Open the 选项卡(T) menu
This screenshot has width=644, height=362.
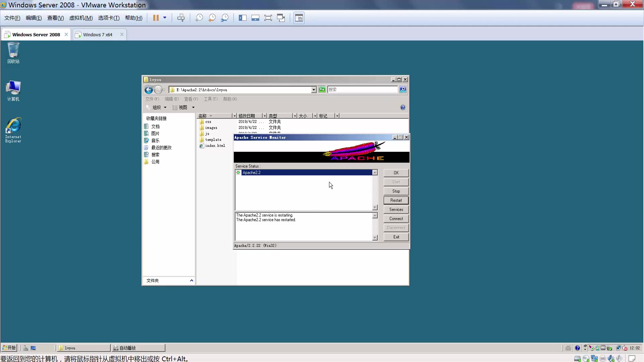click(109, 18)
